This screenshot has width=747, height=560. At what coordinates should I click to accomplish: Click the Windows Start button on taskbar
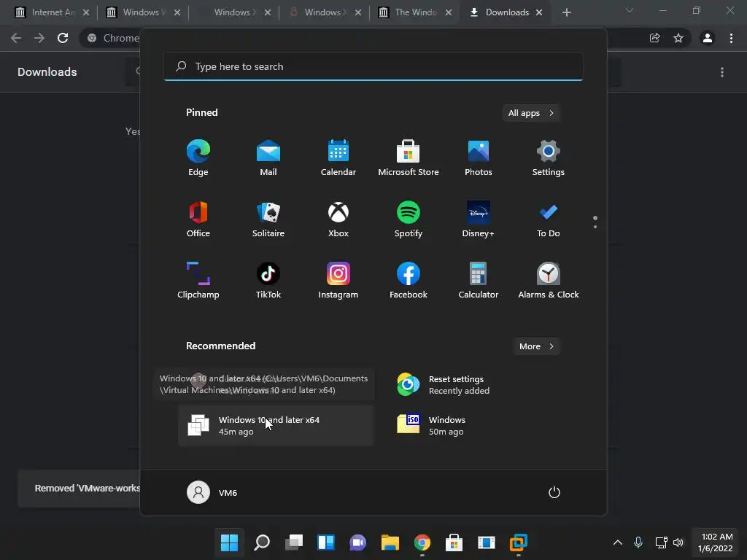point(229,542)
